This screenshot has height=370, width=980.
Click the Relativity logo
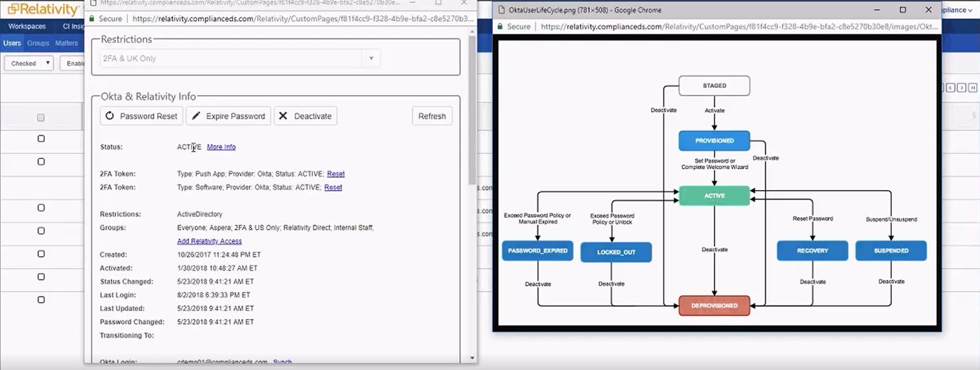(42, 10)
